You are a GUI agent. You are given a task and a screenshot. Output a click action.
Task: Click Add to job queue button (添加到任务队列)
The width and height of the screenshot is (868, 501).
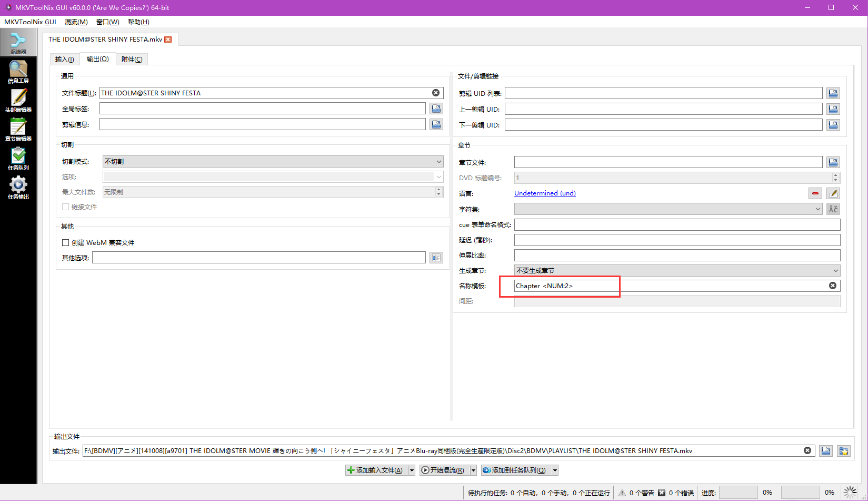[516, 470]
